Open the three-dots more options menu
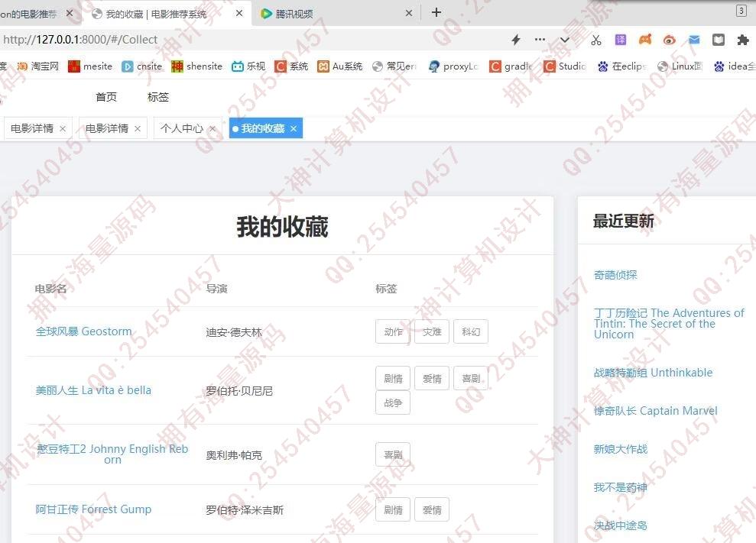Screen dimensions: 756x543 point(540,40)
